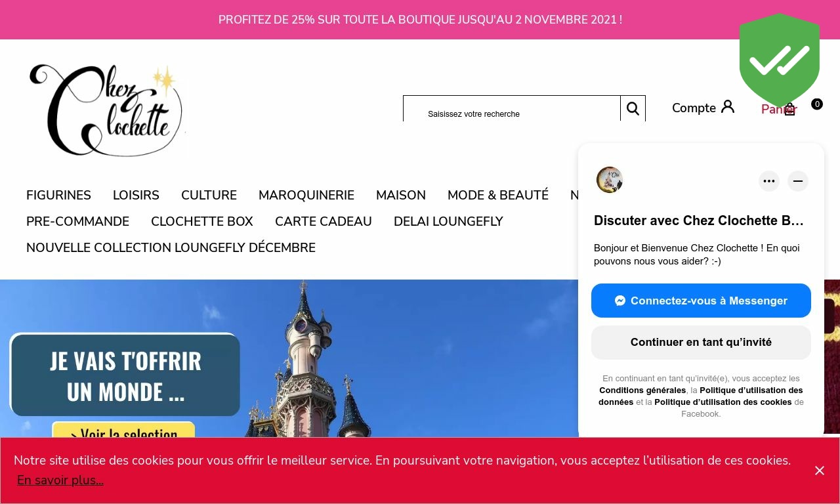Open the Panier shopping bag icon

(790, 110)
